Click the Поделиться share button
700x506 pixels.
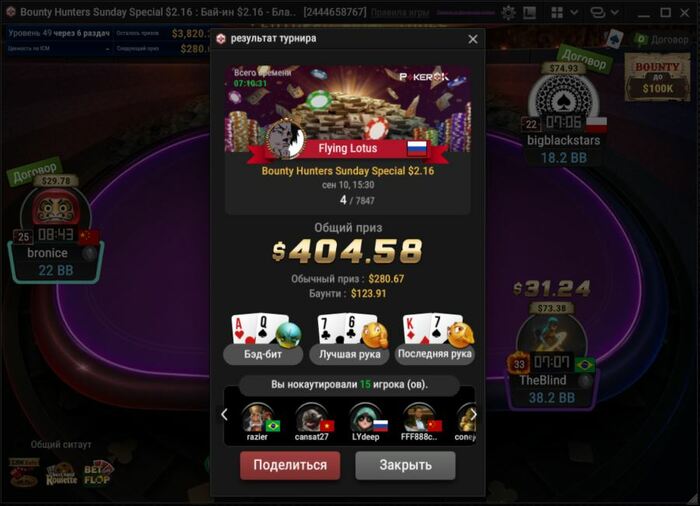(x=290, y=465)
